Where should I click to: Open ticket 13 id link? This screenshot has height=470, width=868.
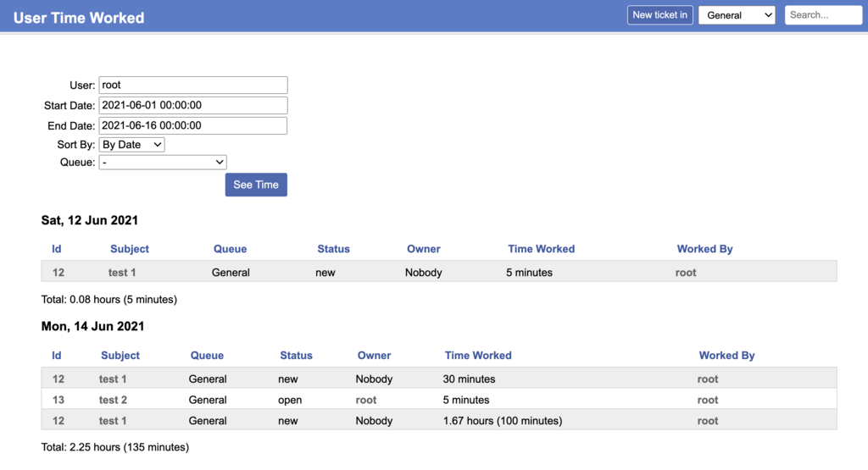pos(58,400)
